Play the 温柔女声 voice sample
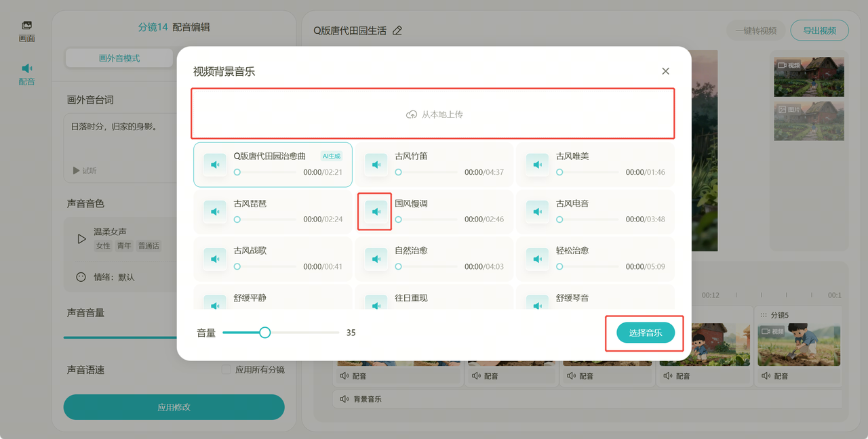 tap(82, 238)
